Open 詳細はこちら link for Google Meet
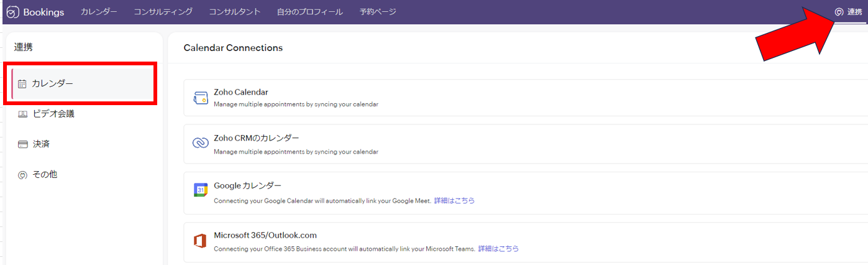The image size is (868, 265). [x=454, y=201]
